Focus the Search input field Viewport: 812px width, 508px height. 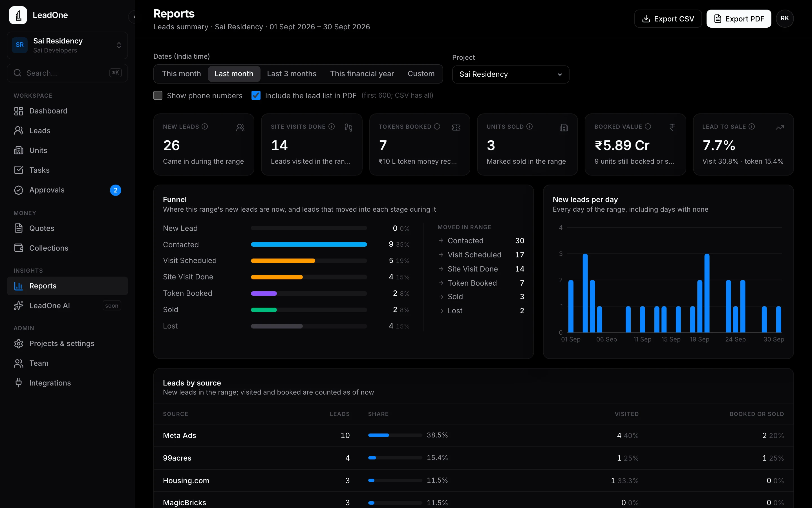[67, 73]
